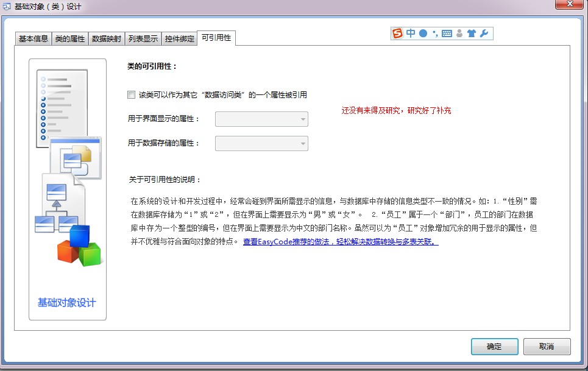Open Sogou wrench settings icon
The width and height of the screenshot is (588, 371).
coord(484,34)
